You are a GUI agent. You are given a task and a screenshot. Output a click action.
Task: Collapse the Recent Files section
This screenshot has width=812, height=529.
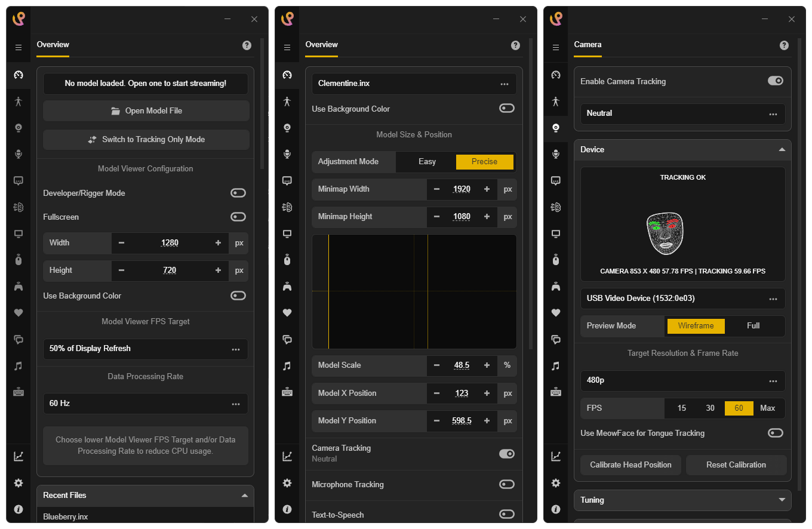146,495
